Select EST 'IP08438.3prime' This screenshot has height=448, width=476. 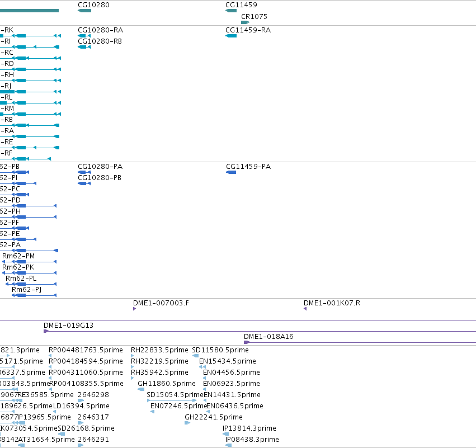coord(252,440)
